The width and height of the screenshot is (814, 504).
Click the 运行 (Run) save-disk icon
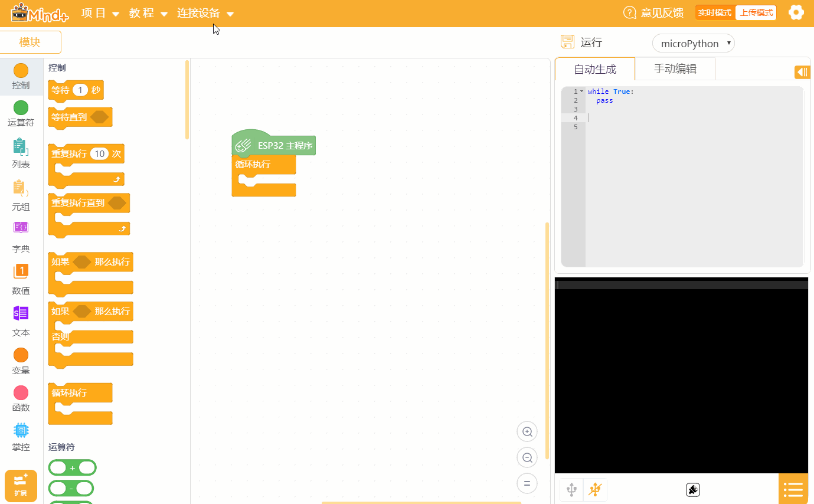pos(567,42)
